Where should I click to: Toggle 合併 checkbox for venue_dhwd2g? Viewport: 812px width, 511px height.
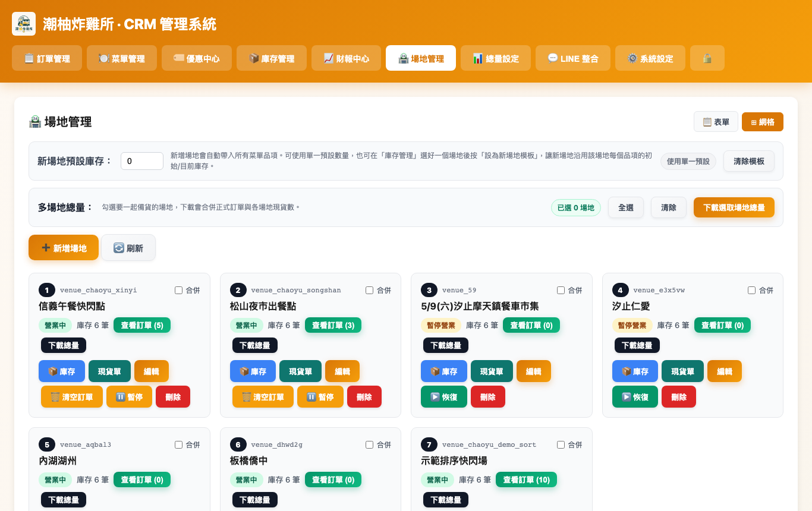pos(370,445)
